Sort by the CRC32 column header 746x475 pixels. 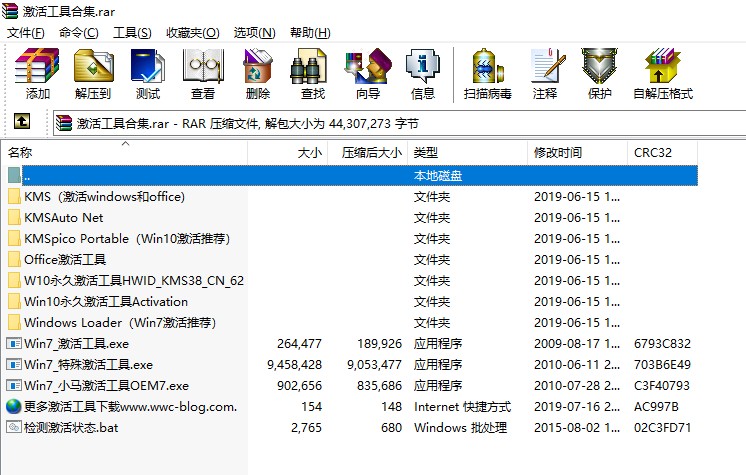662,153
